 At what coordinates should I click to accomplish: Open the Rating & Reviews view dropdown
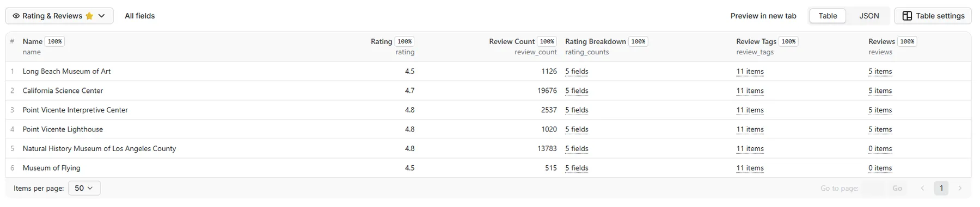(x=59, y=16)
